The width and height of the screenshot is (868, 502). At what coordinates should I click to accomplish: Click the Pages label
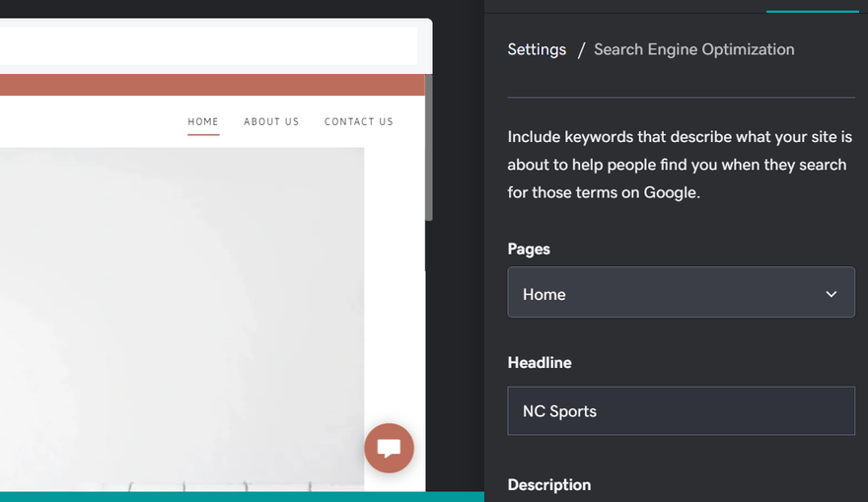(529, 250)
